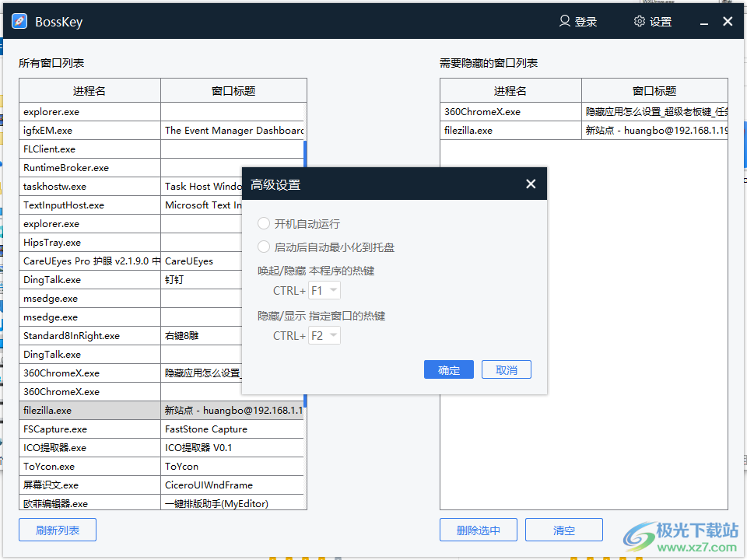Image resolution: width=747 pixels, height=560 pixels.
Task: Confirm with the 确定 button
Action: pyautogui.click(x=449, y=370)
